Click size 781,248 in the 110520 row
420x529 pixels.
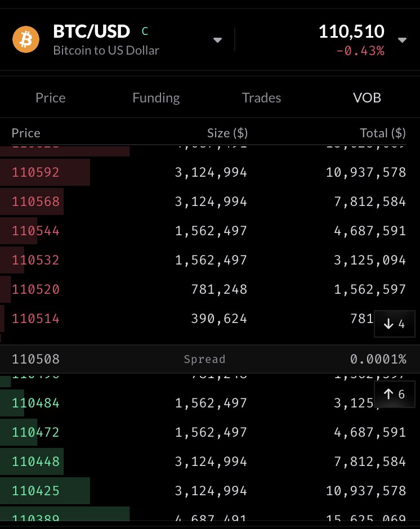(219, 289)
